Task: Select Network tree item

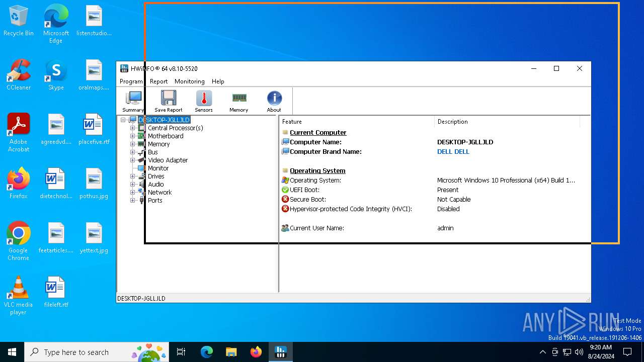Action: tap(159, 193)
